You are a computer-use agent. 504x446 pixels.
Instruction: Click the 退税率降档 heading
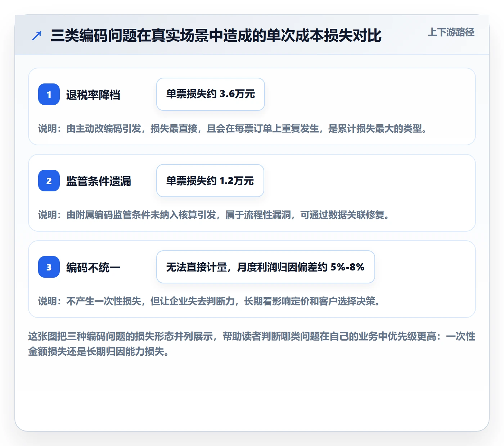click(x=93, y=95)
